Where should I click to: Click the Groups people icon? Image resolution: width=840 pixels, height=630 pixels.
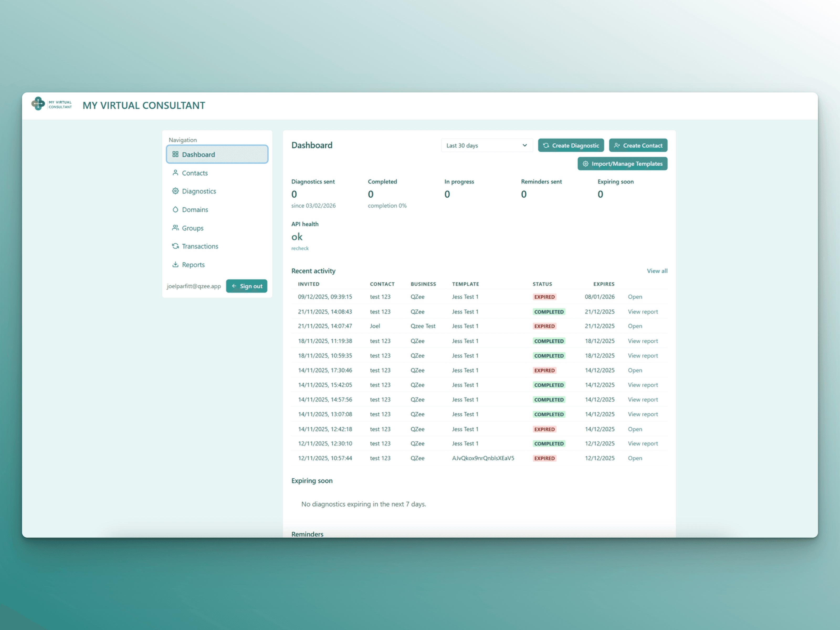click(x=175, y=228)
